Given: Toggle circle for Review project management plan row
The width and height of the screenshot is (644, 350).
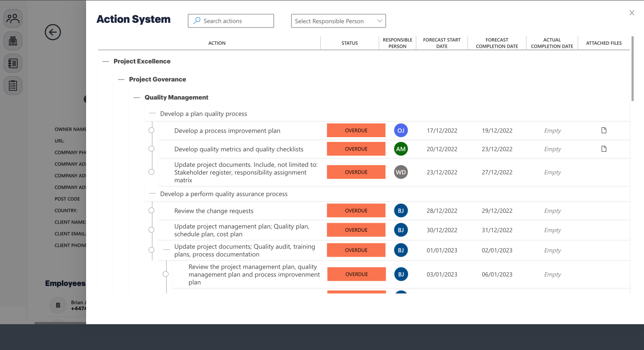Looking at the screenshot, I should 165,274.
